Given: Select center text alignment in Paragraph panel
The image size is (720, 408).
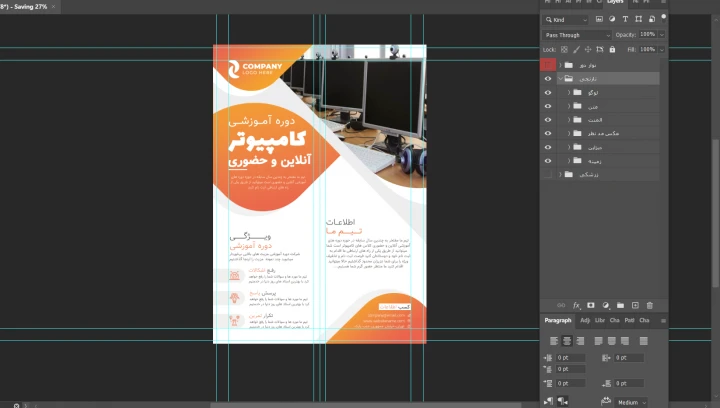Looking at the screenshot, I should (566, 341).
